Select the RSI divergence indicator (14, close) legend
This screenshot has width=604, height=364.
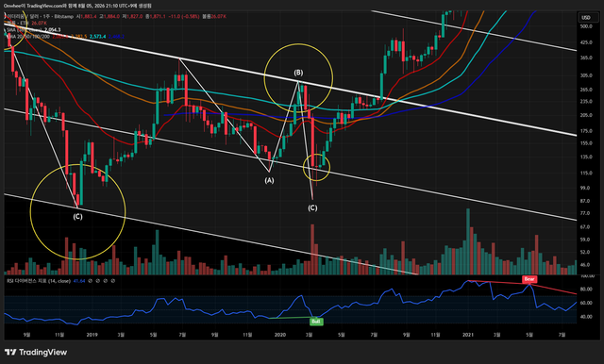coord(39,281)
